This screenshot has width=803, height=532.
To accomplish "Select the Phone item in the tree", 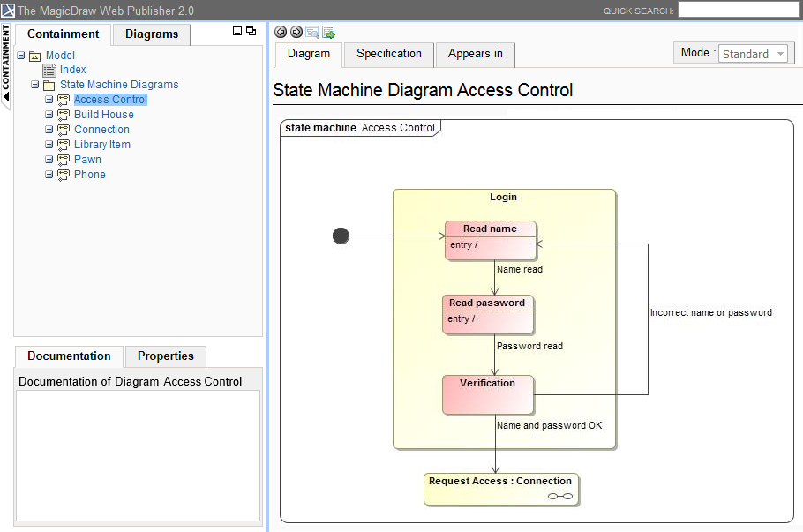I will point(89,175).
